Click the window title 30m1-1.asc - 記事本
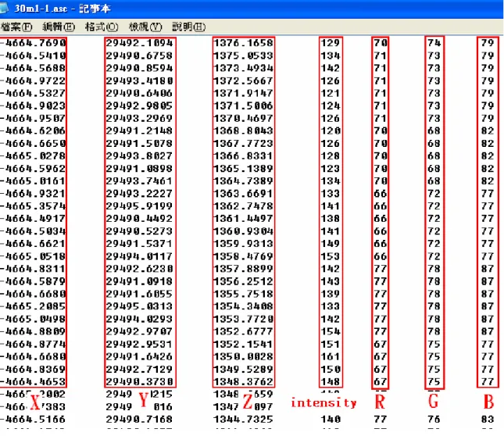The width and height of the screenshot is (504, 436). click(x=63, y=9)
